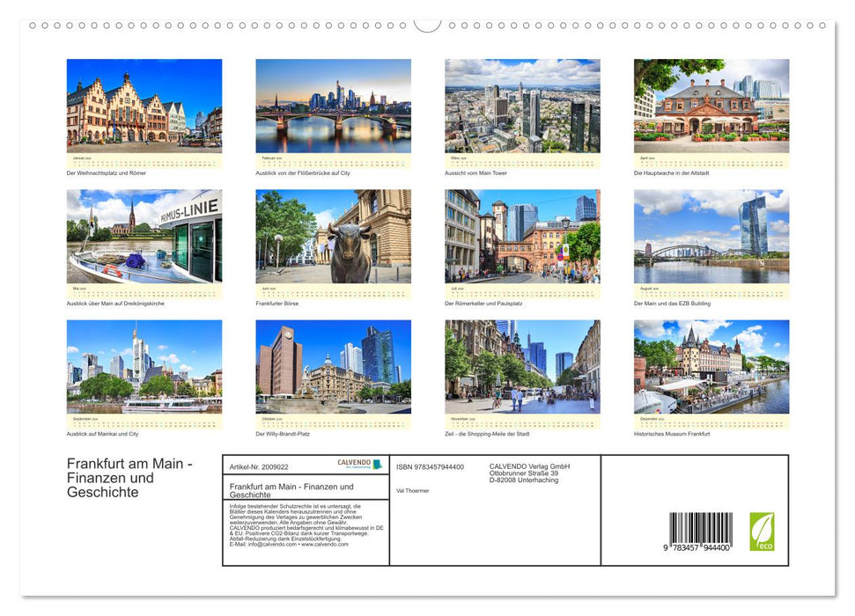The height and width of the screenshot is (616, 855).
Task: Select the Artikel-Nr. 2009022 text field
Action: pos(258,466)
